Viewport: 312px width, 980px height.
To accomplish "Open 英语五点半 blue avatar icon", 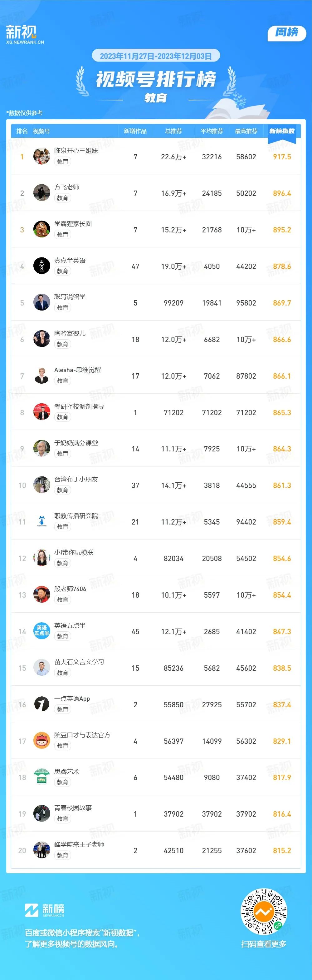I will point(42,631).
